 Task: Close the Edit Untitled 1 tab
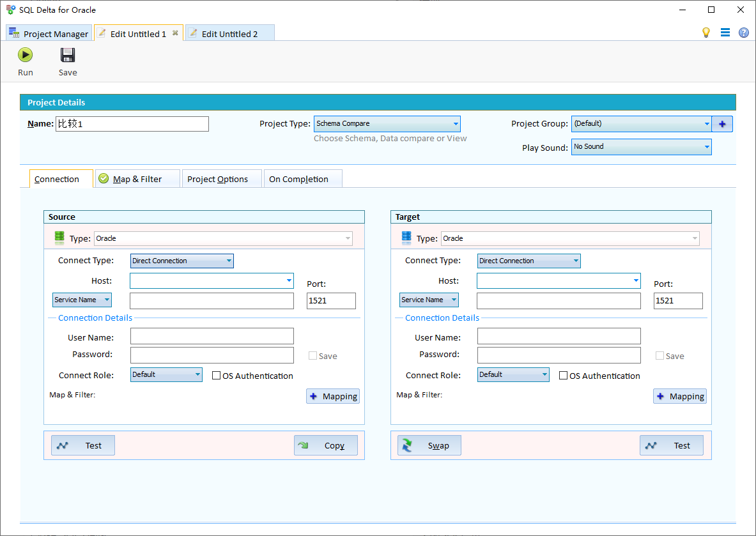click(176, 33)
